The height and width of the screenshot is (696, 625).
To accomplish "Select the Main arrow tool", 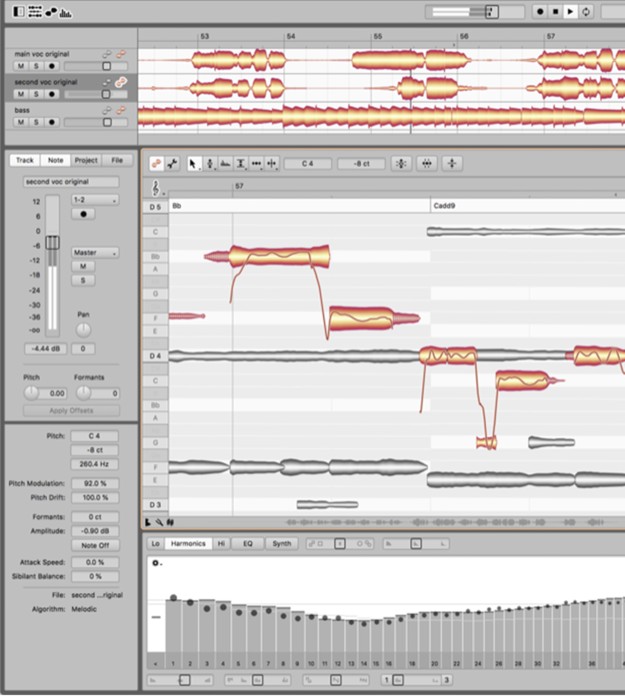I will point(194,163).
